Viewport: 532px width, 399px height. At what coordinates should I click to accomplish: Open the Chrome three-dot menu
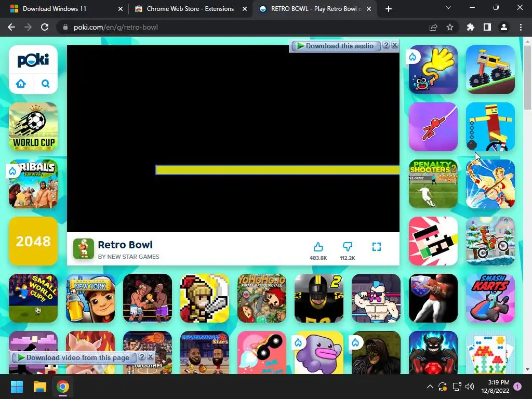pyautogui.click(x=521, y=27)
